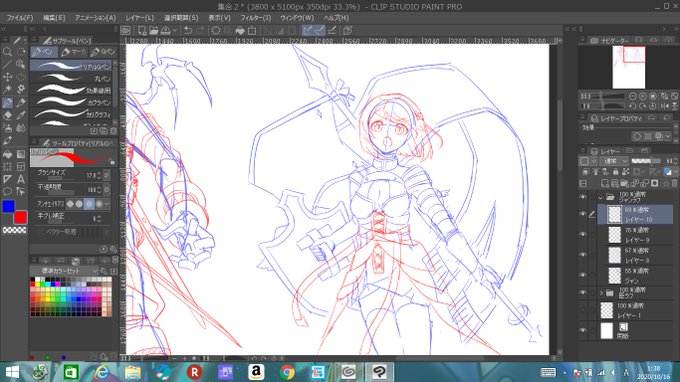
Task: Toggle visibility of レイヤー 1 layer
Action: coord(583,310)
